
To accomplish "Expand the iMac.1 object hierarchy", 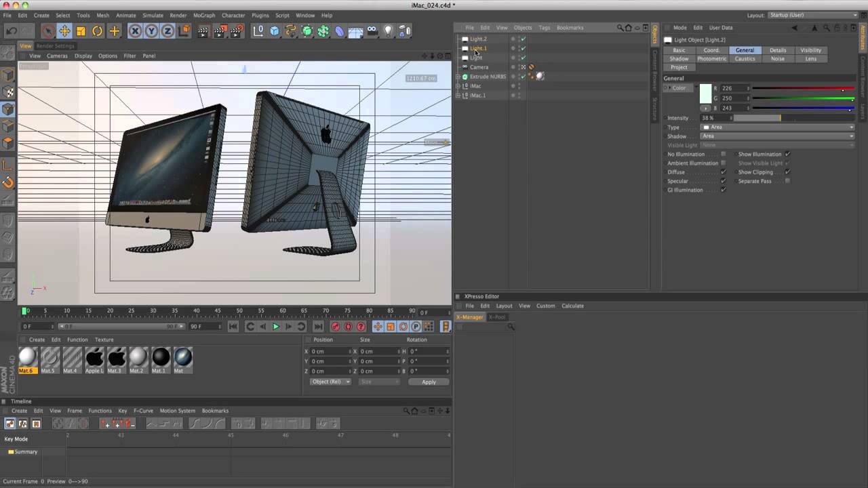I will pos(458,96).
